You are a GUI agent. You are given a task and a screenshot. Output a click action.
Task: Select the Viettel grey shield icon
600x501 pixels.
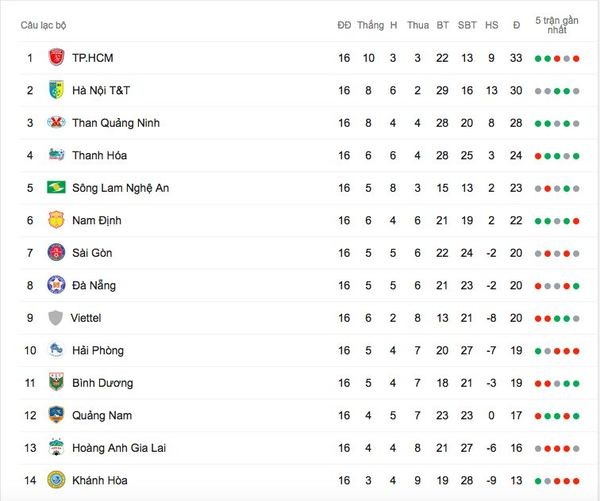pos(56,318)
